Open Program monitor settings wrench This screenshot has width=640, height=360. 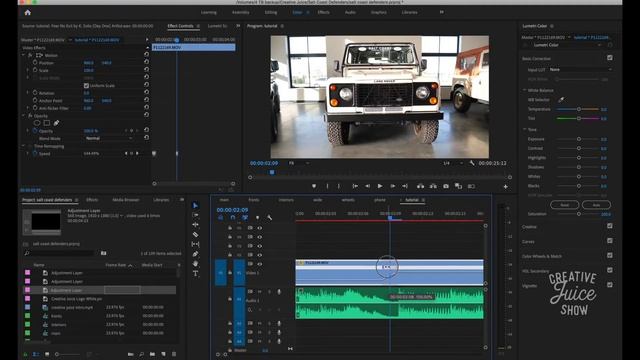click(472, 163)
